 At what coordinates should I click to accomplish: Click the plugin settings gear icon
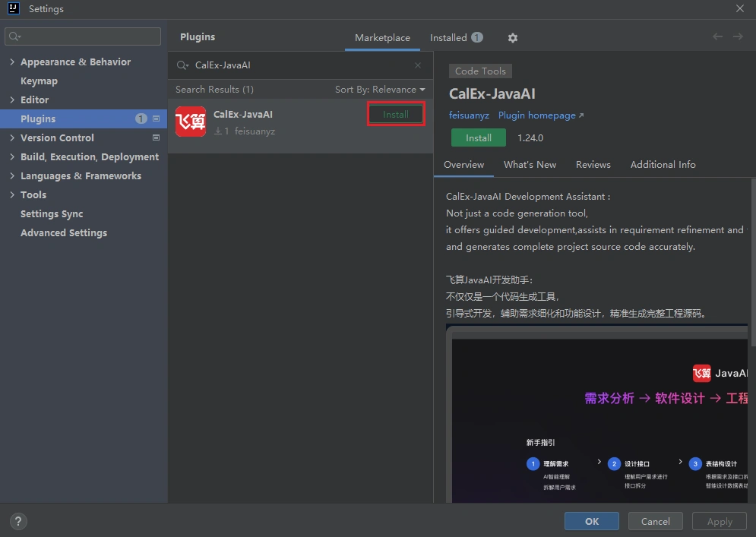(512, 37)
